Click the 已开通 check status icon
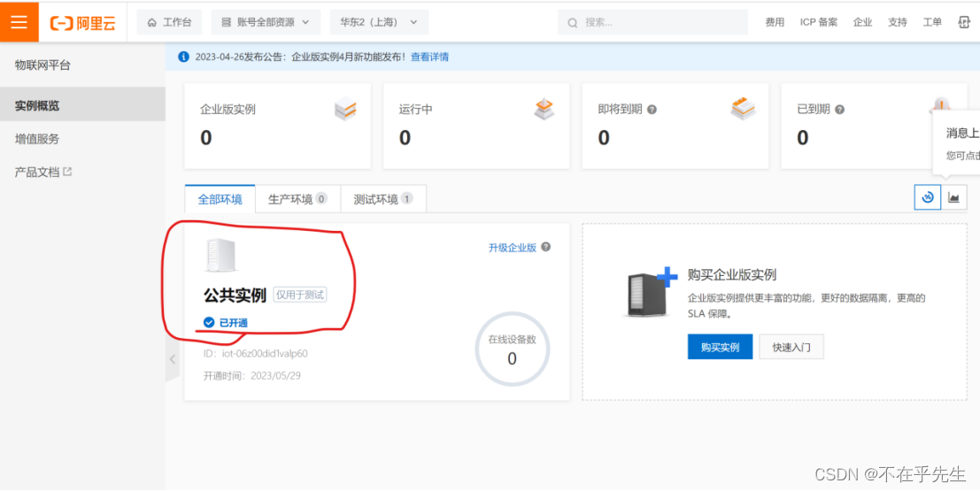The width and height of the screenshot is (980, 491). [209, 322]
